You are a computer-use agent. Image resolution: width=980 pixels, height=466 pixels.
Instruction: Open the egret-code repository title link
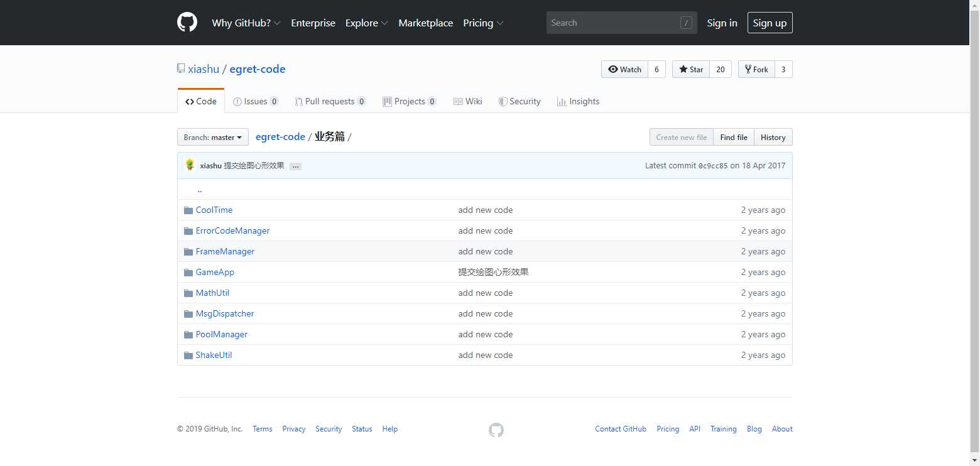[x=258, y=69]
